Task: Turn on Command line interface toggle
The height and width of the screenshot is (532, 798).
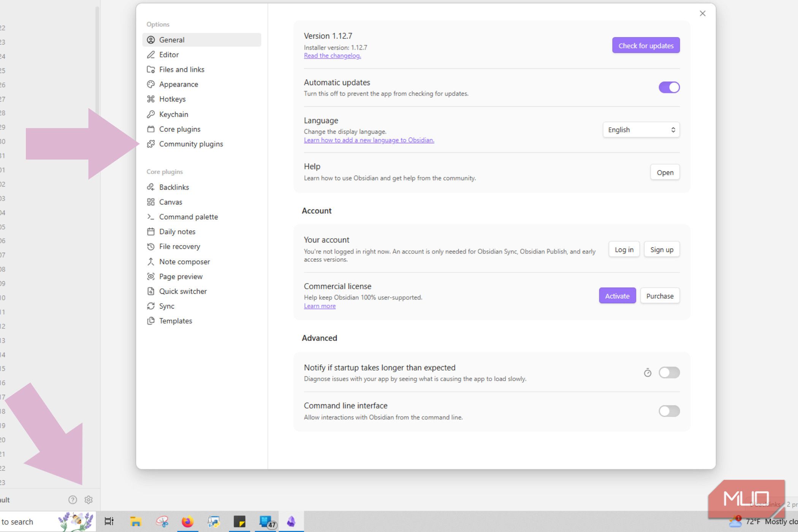Action: click(x=669, y=411)
